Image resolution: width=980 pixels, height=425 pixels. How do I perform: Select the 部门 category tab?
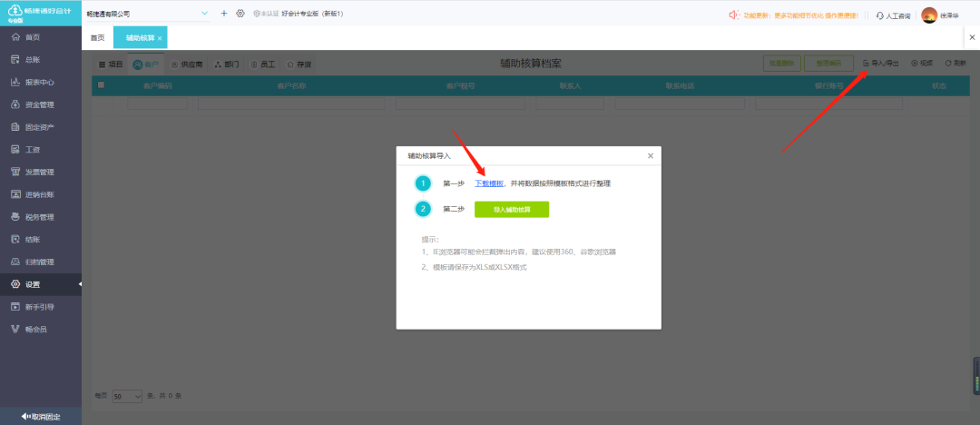226,64
